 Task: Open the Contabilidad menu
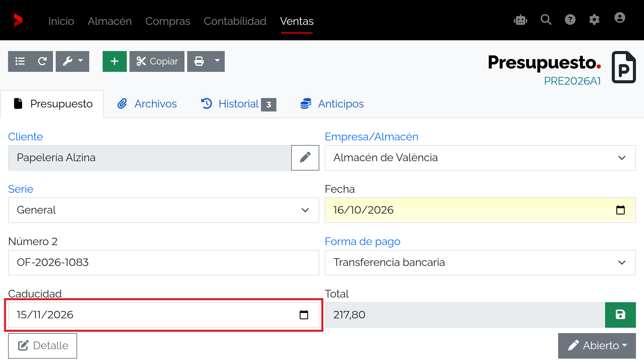[x=235, y=21]
